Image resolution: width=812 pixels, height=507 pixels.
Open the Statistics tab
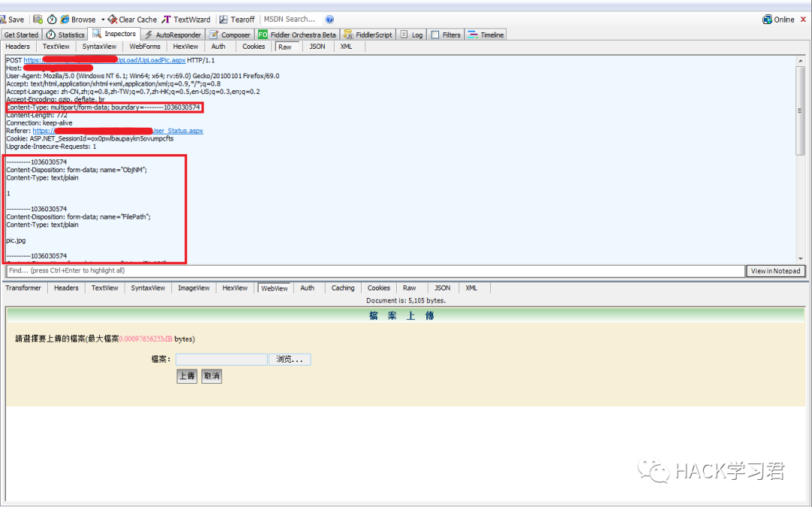[65, 35]
